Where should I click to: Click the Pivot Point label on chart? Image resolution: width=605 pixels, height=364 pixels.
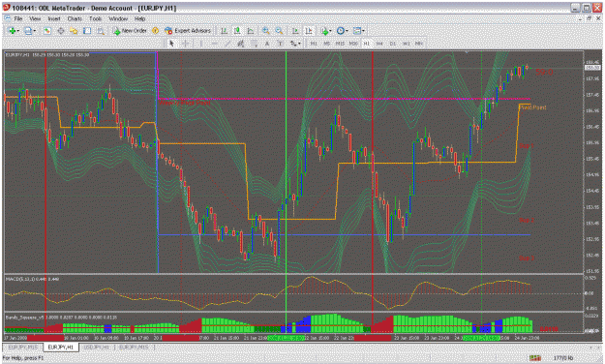click(x=532, y=107)
